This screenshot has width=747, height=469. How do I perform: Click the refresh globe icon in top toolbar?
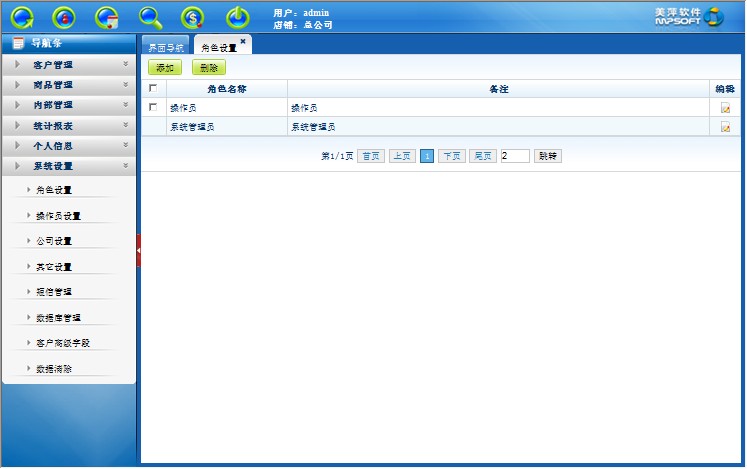coord(22,16)
